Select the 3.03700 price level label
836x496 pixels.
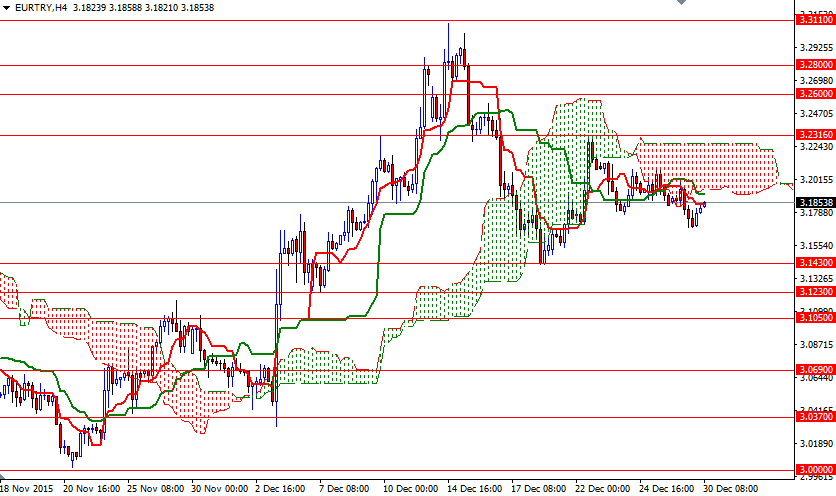[x=815, y=416]
